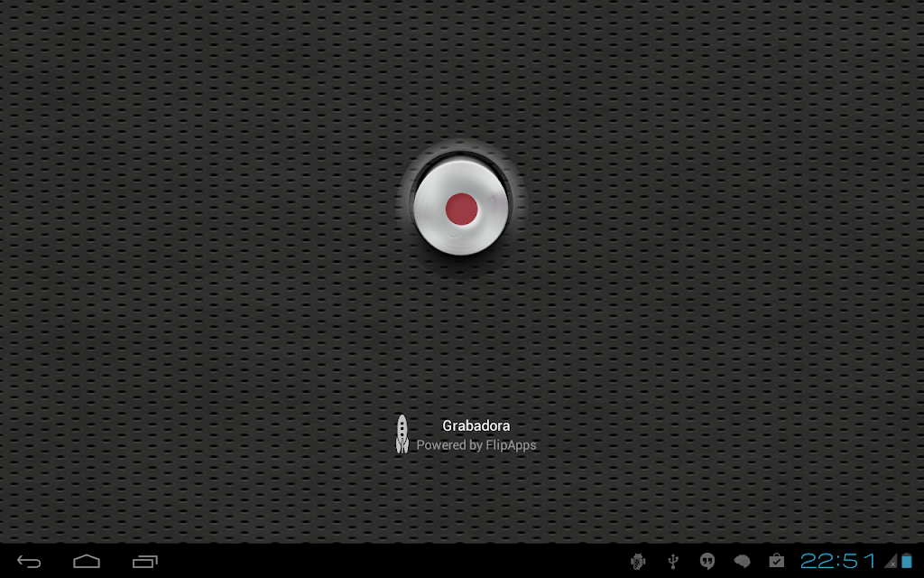This screenshot has width=924, height=578.
Task: Open the Android debugging notification icon
Action: point(638,561)
